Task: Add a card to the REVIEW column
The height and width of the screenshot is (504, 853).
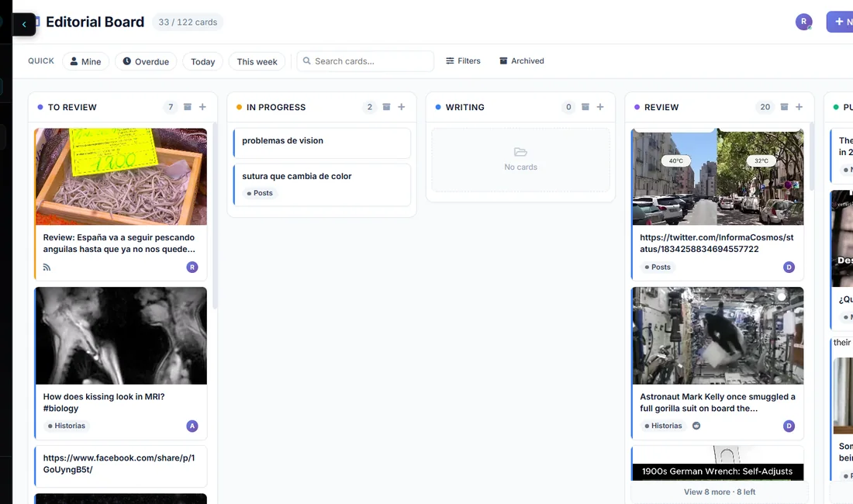Action: click(x=799, y=107)
